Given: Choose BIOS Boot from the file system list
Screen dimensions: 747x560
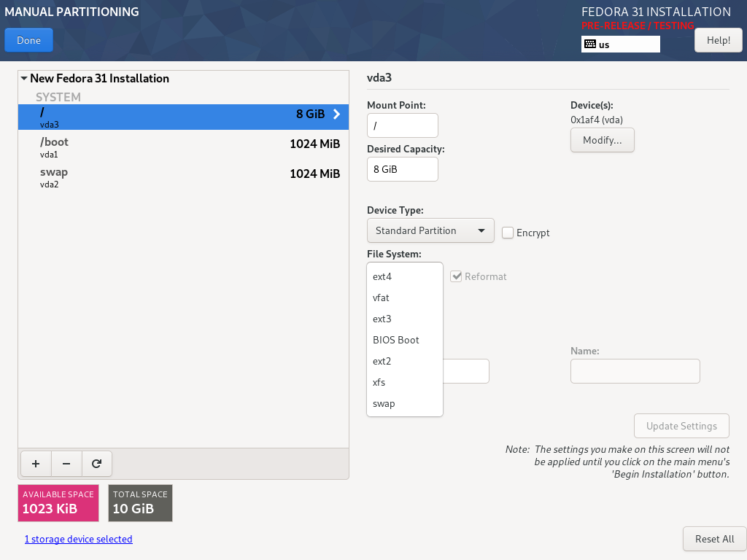Looking at the screenshot, I should pyautogui.click(x=404, y=340).
